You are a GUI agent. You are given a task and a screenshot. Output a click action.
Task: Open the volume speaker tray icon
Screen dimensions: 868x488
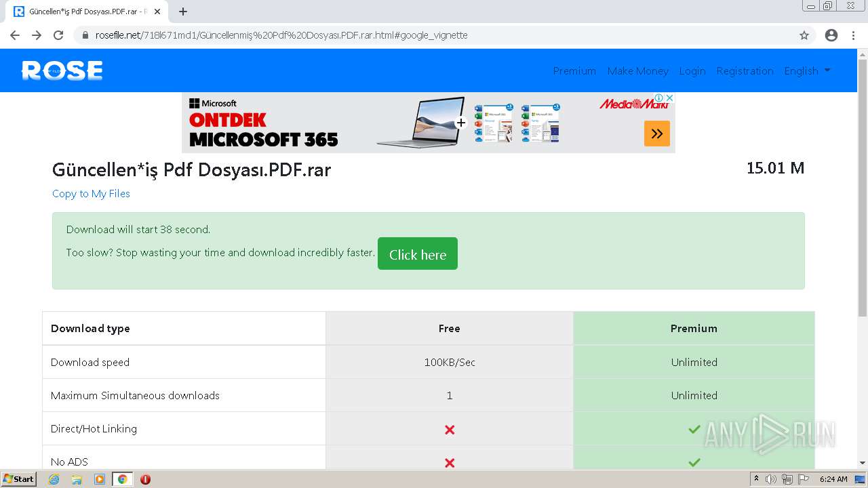[x=771, y=479]
